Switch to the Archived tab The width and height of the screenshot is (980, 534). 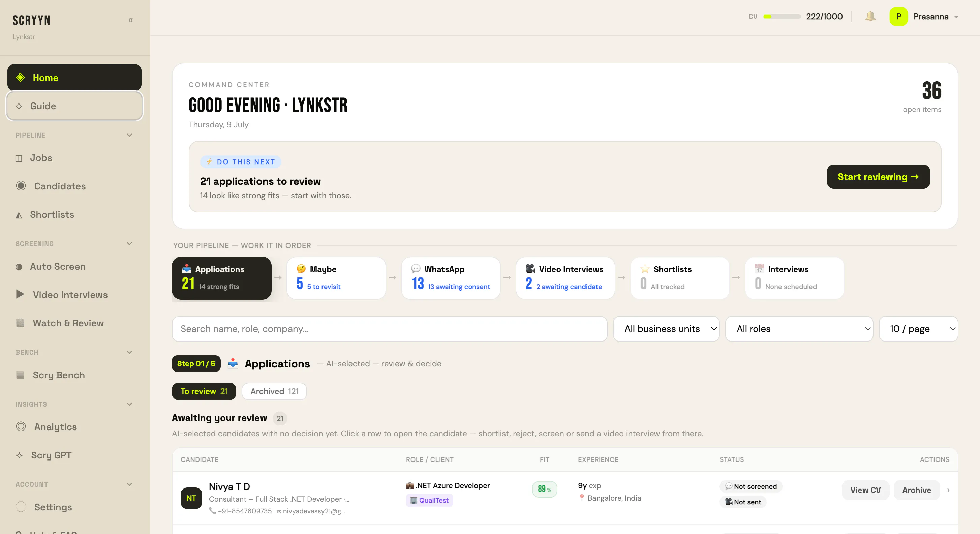[274, 391]
